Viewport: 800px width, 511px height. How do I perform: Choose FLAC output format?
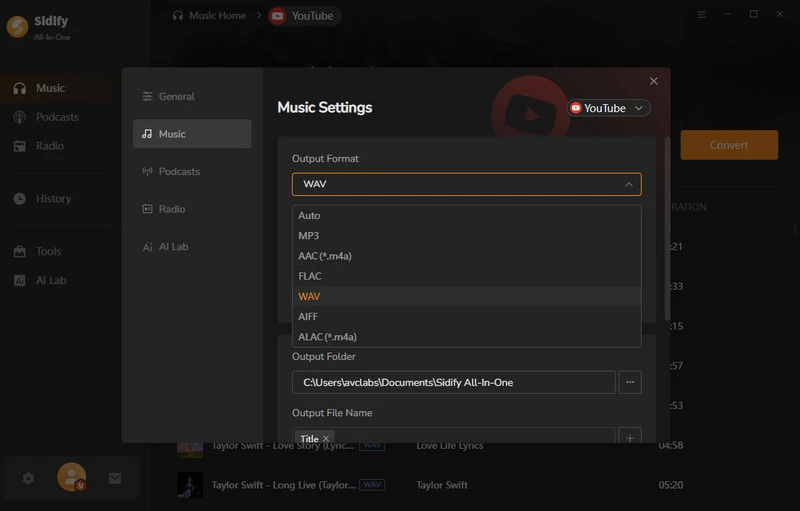pyautogui.click(x=466, y=276)
